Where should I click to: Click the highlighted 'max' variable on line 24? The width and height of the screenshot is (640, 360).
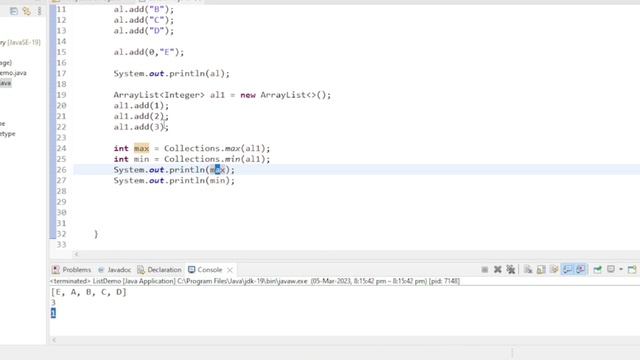141,149
